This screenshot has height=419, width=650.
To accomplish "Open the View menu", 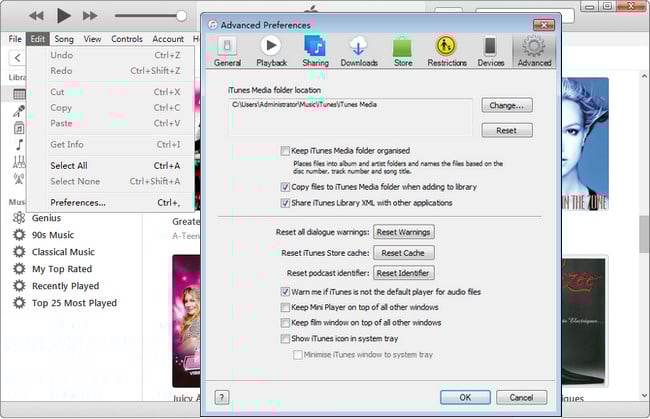I will [x=92, y=39].
